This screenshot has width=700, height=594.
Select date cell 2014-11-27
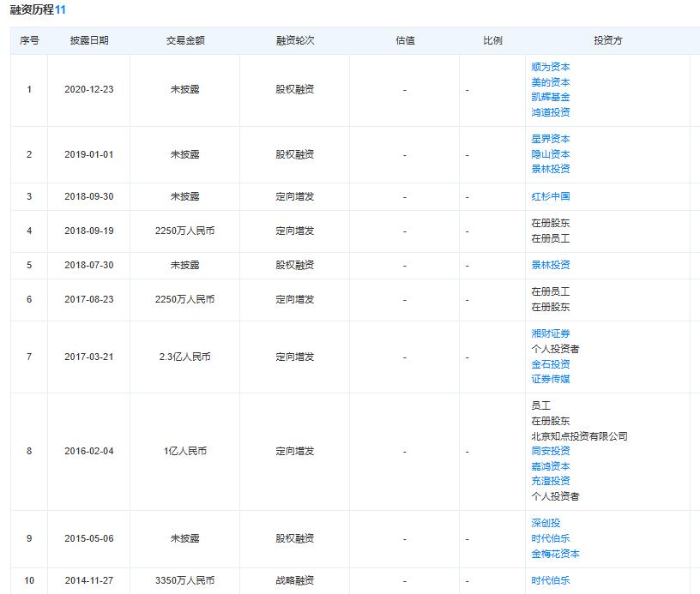coord(89,580)
